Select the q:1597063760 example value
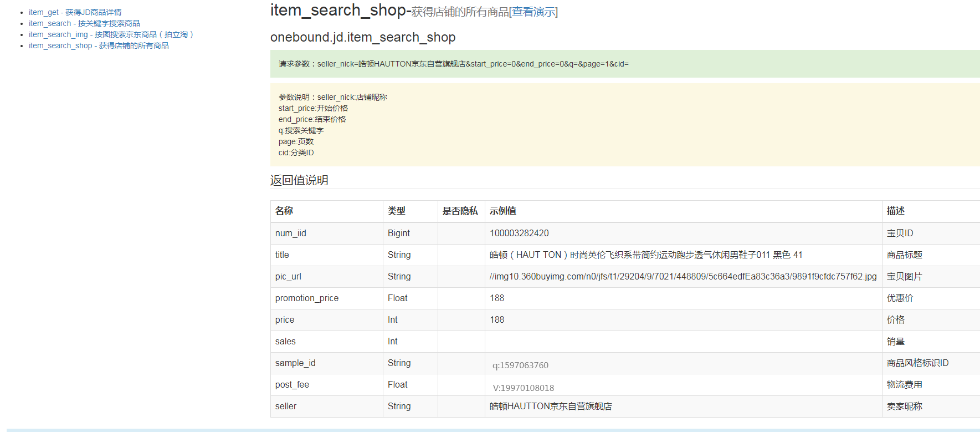The height and width of the screenshot is (432, 980). 520,365
